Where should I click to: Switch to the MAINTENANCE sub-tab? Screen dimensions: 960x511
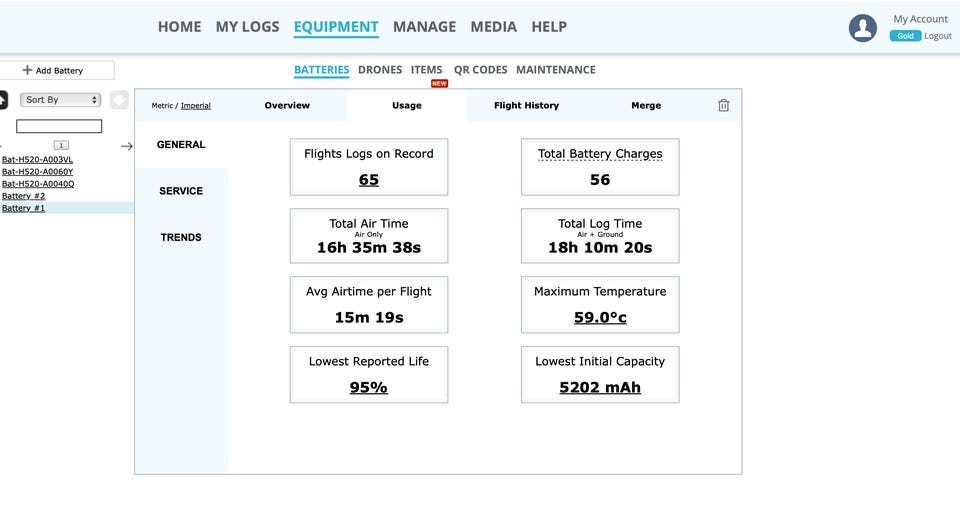pos(556,70)
